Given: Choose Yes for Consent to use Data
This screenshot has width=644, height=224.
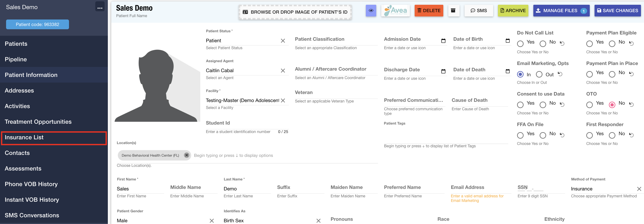Looking at the screenshot, I should (520, 105).
